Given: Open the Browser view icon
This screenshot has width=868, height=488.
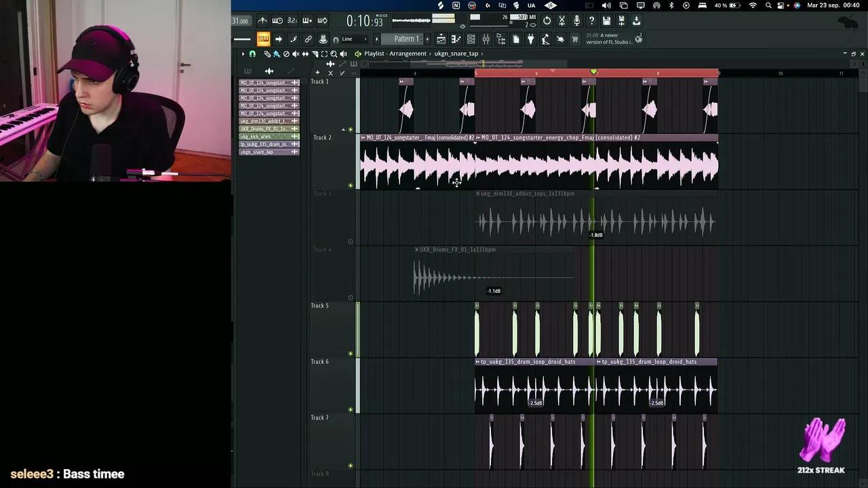Looking at the screenshot, I should (x=500, y=39).
